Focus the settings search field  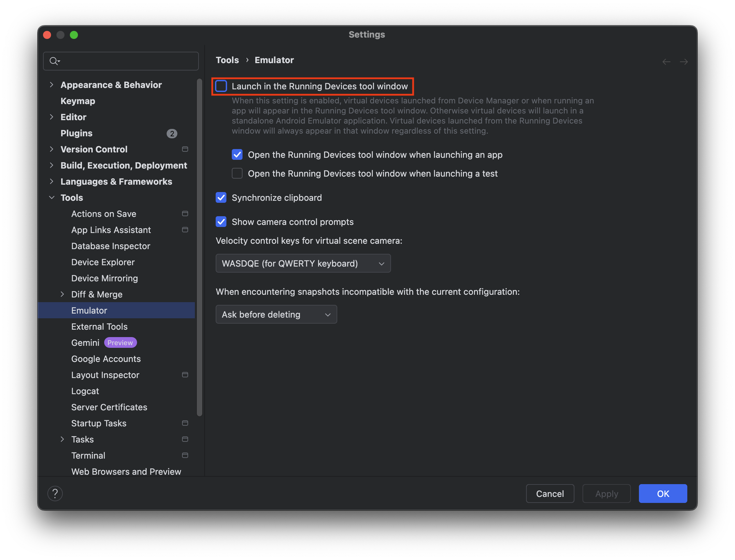(x=128, y=61)
